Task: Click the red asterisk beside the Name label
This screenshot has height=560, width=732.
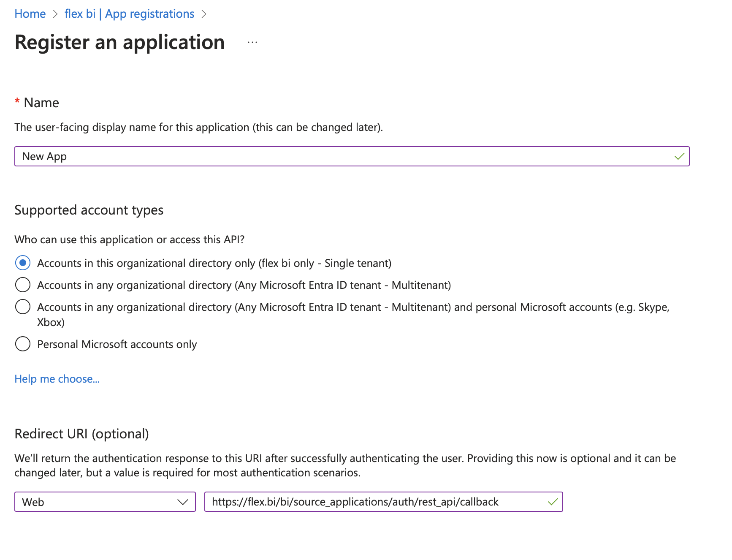Action: coord(17,102)
